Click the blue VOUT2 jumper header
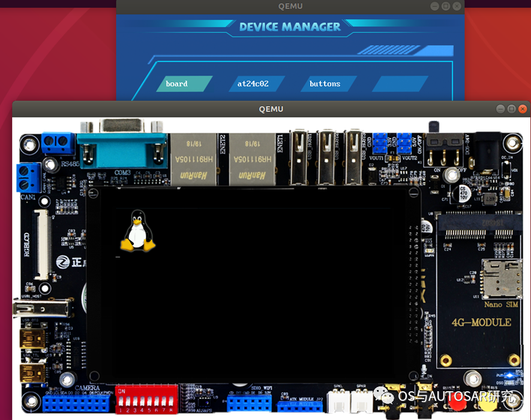This screenshot has width=531, height=420. (404, 143)
